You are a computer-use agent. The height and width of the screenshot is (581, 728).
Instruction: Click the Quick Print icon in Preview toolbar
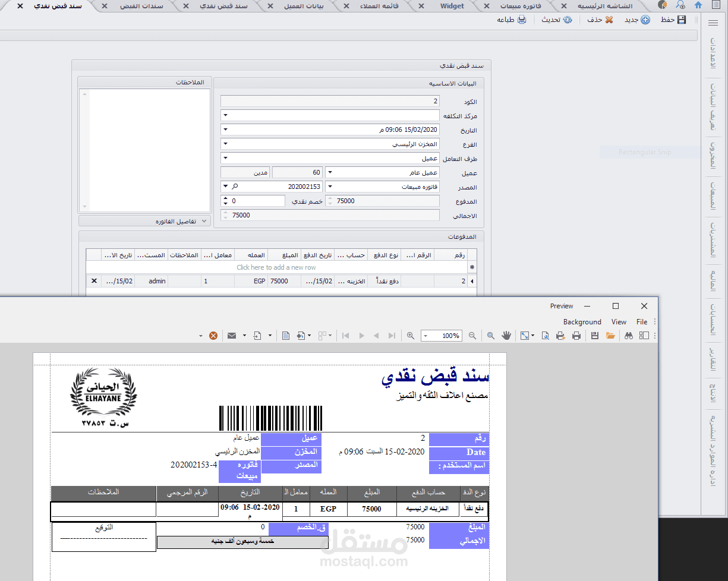click(560, 336)
